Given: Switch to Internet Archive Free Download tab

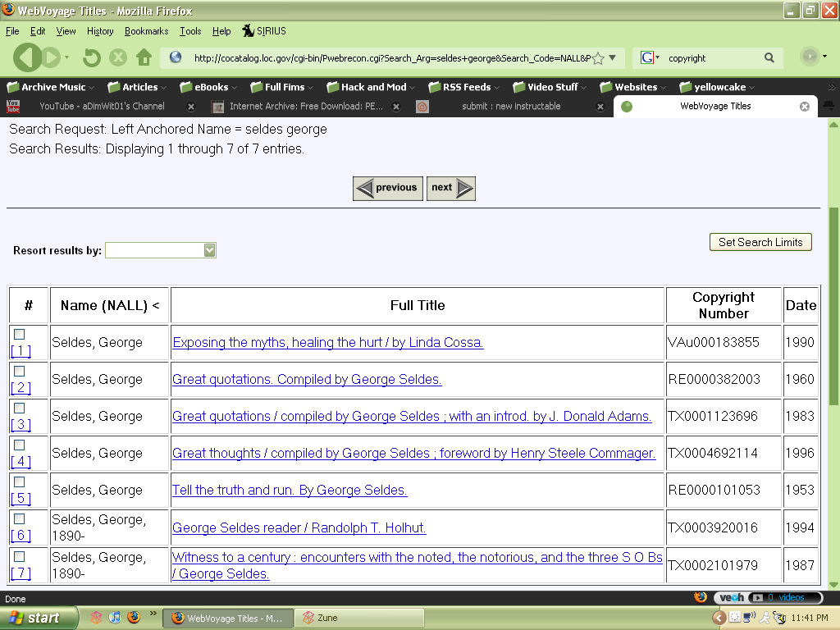Looking at the screenshot, I should coord(305,106).
